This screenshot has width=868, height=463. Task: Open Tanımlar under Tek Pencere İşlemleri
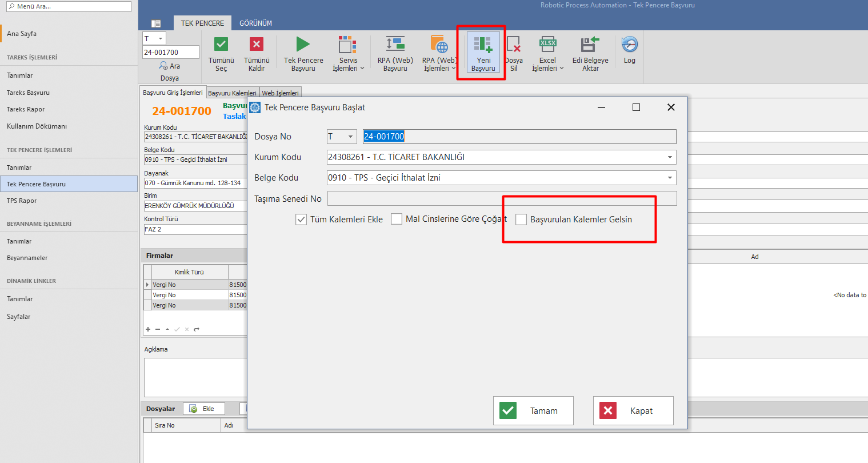(x=19, y=167)
